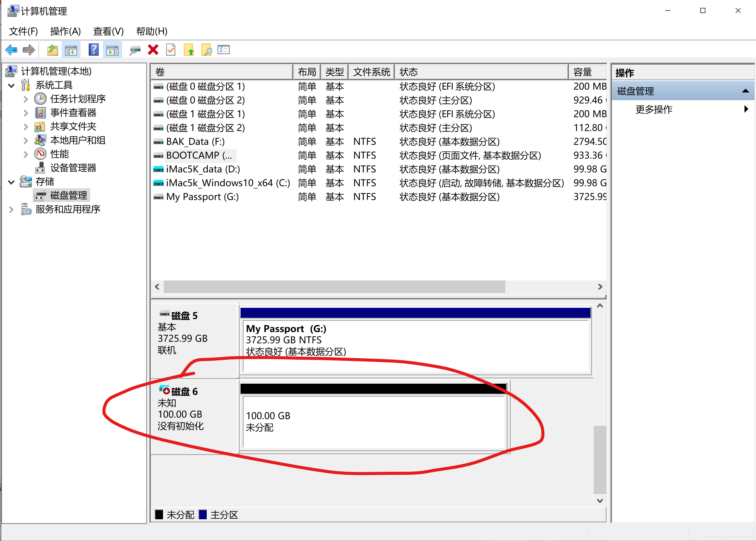Click the red X delete toolbar icon
This screenshot has height=541, width=756.
click(x=153, y=50)
